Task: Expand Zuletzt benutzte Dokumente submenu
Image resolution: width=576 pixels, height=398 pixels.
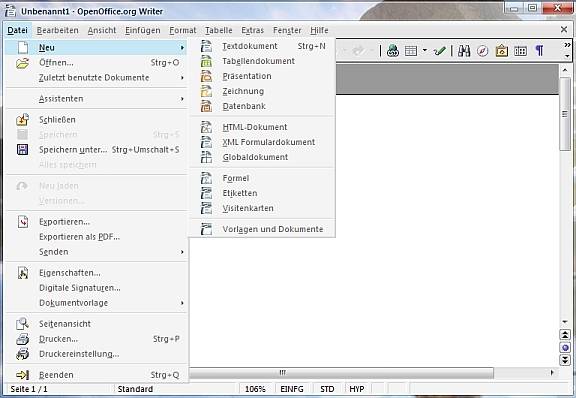Action: pos(96,78)
